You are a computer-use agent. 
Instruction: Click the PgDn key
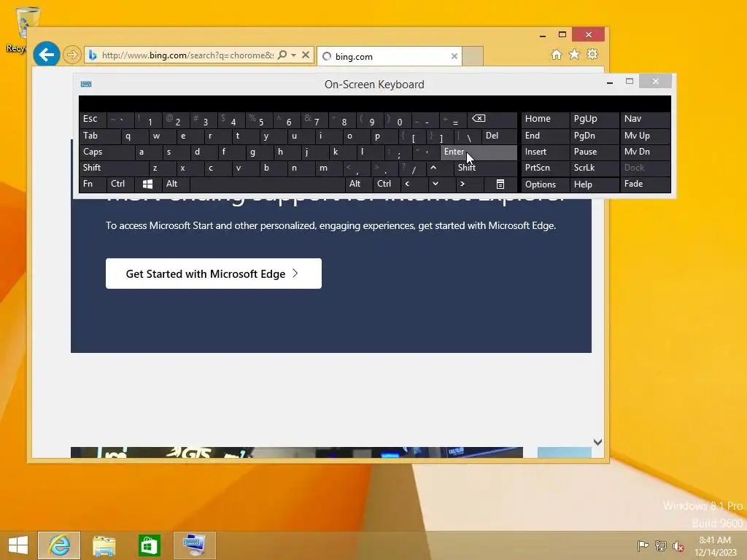coord(594,136)
